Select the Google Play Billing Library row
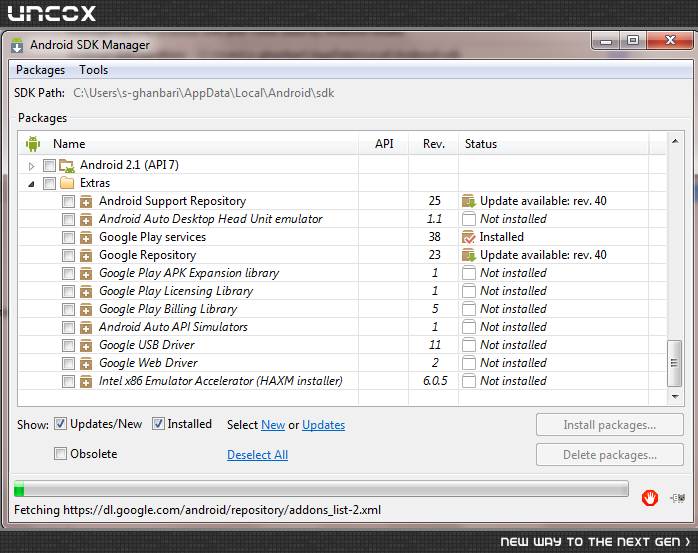 [342, 309]
